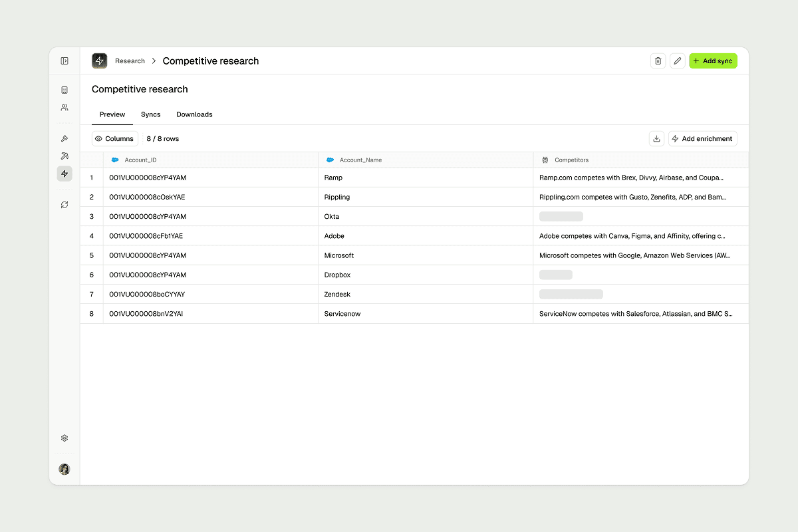798x532 pixels.
Task: Toggle the sidebar panel icon
Action: click(65, 61)
